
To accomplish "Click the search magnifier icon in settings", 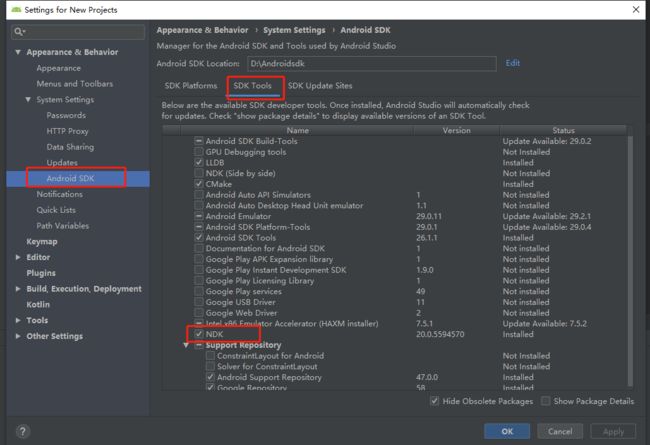I will [x=19, y=32].
